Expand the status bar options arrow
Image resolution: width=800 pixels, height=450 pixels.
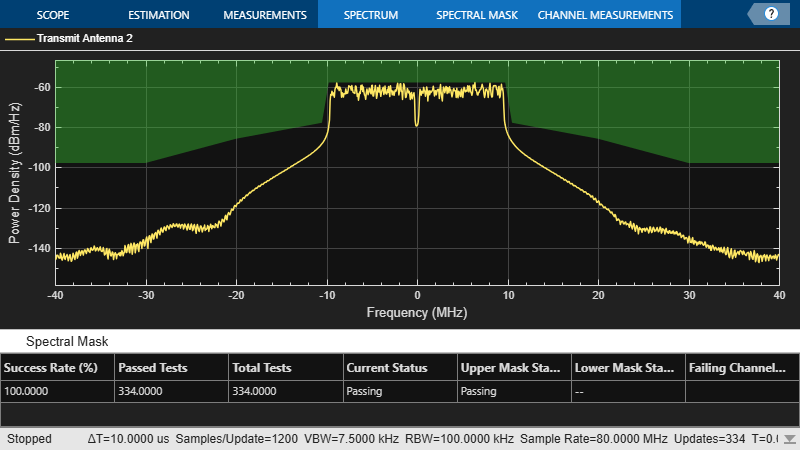[x=790, y=439]
